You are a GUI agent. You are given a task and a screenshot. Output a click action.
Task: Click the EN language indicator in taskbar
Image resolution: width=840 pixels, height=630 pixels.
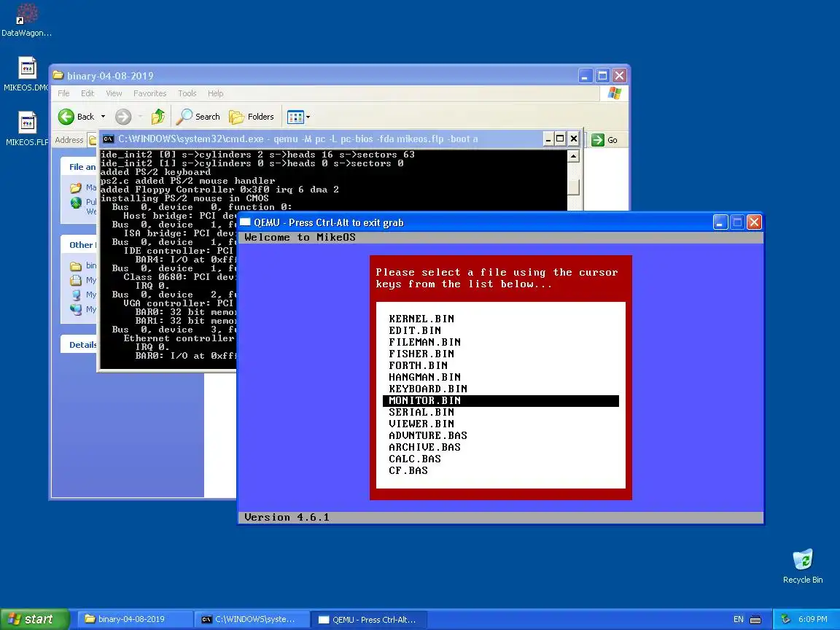[738, 619]
